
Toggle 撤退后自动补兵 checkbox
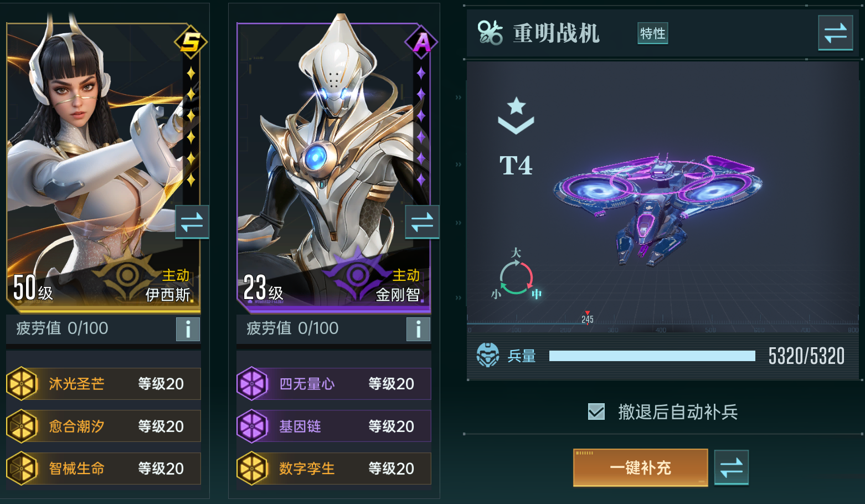point(596,412)
